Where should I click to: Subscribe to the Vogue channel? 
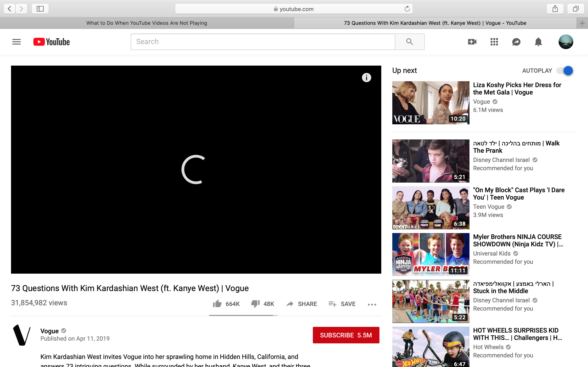coord(346,335)
